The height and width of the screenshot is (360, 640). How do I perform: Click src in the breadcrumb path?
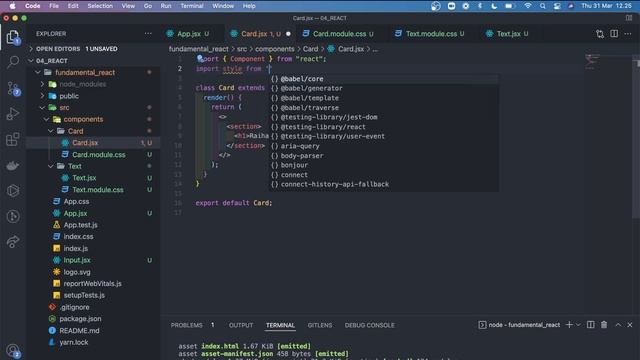click(242, 49)
